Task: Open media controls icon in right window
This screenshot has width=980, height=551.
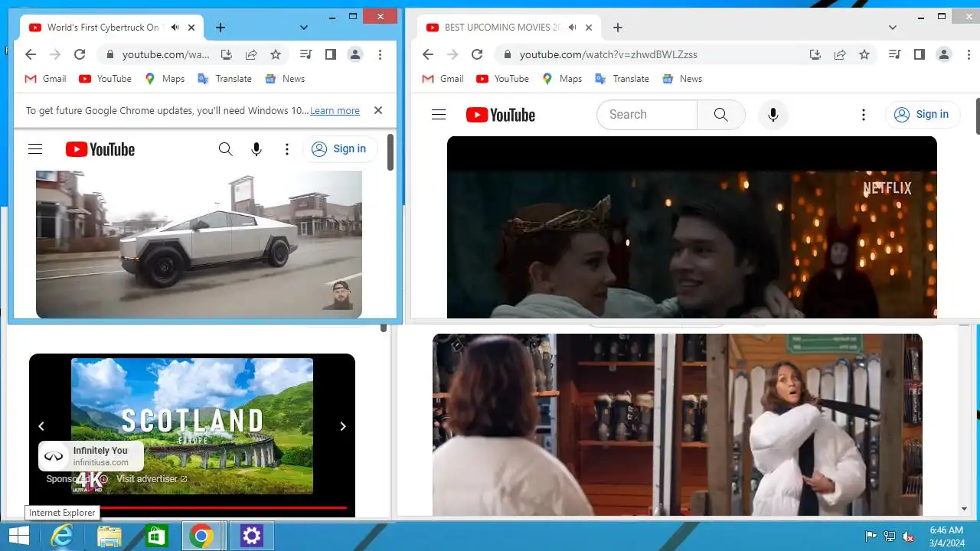Action: pos(895,54)
